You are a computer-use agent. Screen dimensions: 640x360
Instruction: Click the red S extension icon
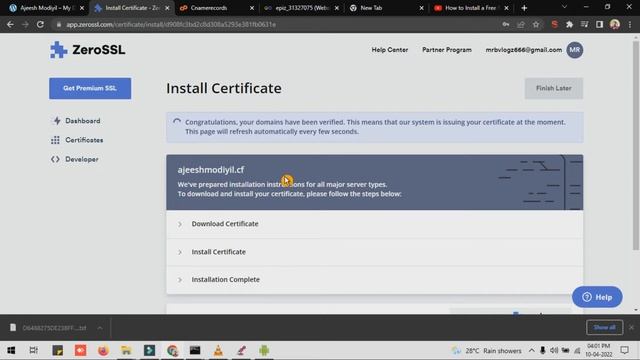[x=554, y=24]
